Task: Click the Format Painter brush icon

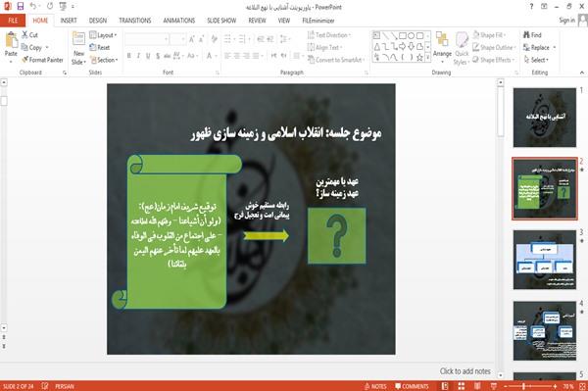Action: tap(25, 60)
